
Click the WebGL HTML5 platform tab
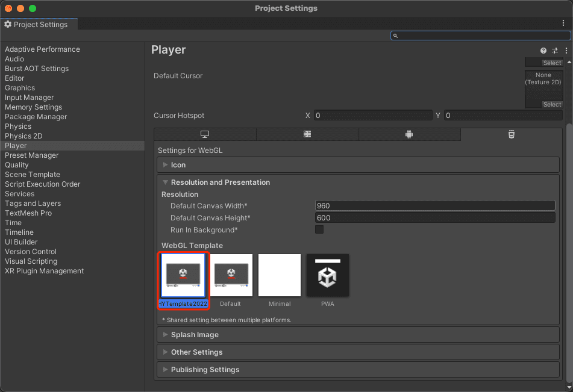click(511, 134)
